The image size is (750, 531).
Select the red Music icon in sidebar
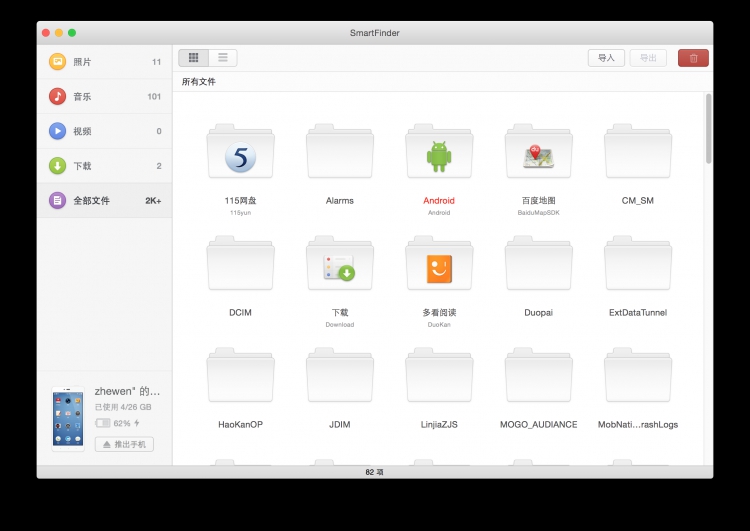[57, 96]
